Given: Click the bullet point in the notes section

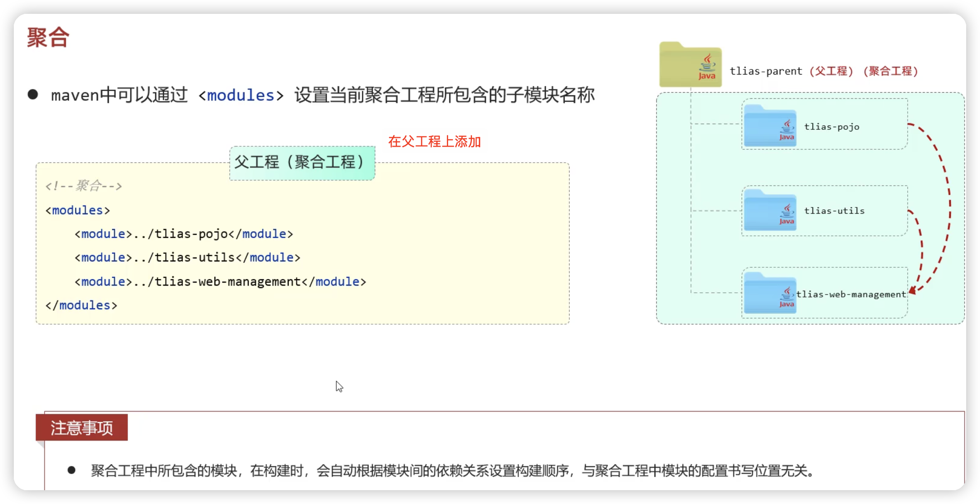Looking at the screenshot, I should [x=71, y=470].
